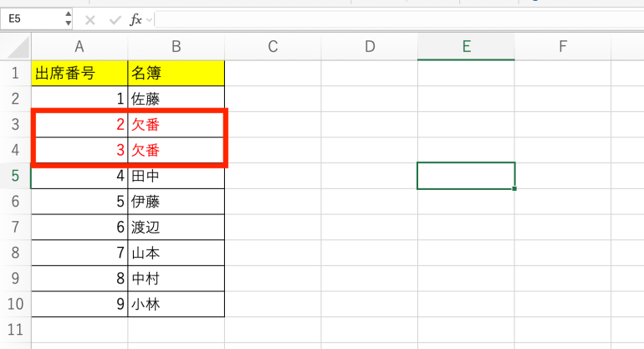Select row 5 header
Screen dimensions: 644x349
click(15, 176)
